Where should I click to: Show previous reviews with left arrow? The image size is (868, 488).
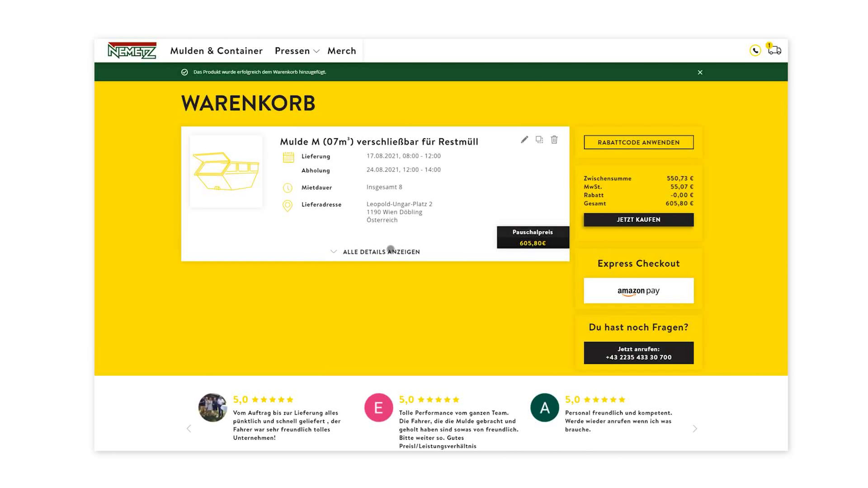pyautogui.click(x=189, y=428)
